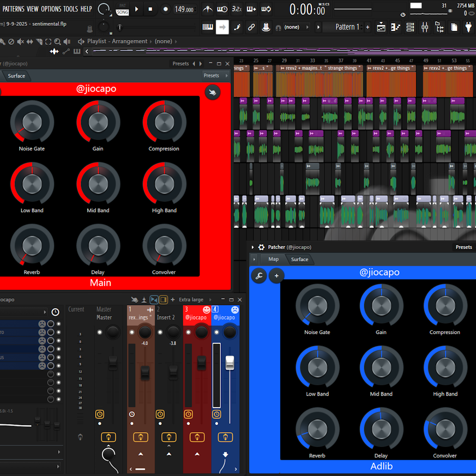Toggle mute light on mixer track 1 rex

(132, 332)
